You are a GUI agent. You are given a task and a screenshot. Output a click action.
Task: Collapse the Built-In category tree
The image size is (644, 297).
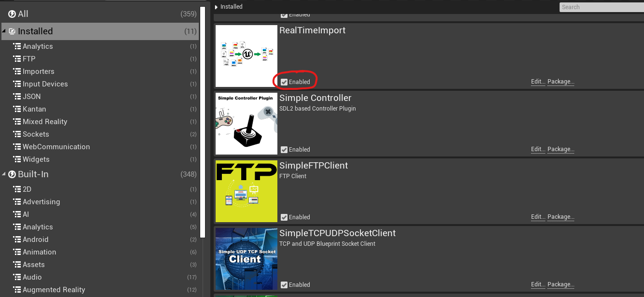pyautogui.click(x=4, y=174)
